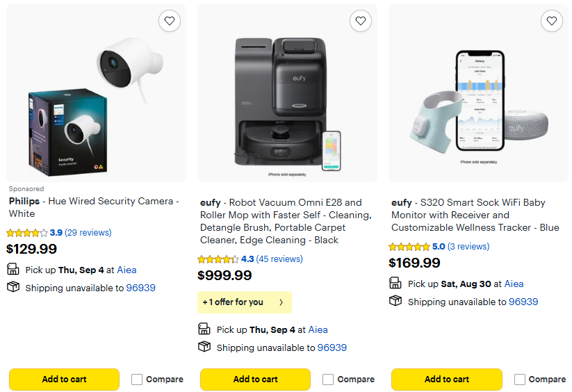This screenshot has height=392, width=572.
Task: Change zip code 96939 under Smart Sock
Action: tap(523, 302)
